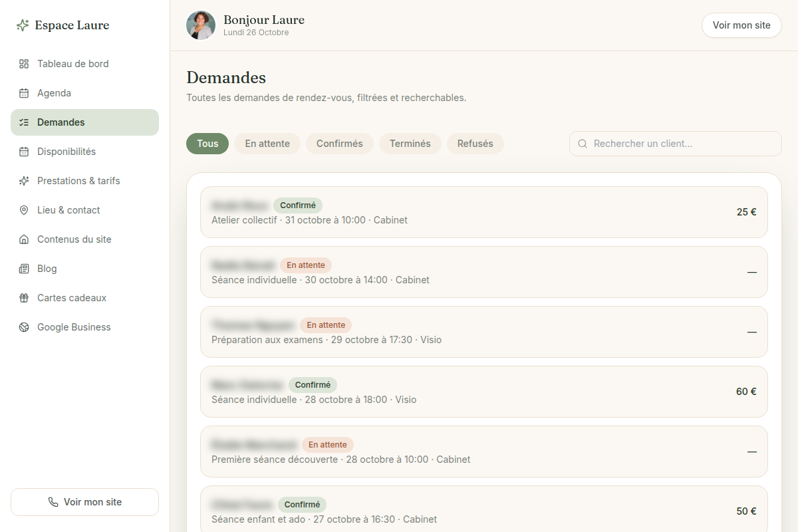Open the Séance enfant et ado request
The image size is (798, 532).
point(484,509)
